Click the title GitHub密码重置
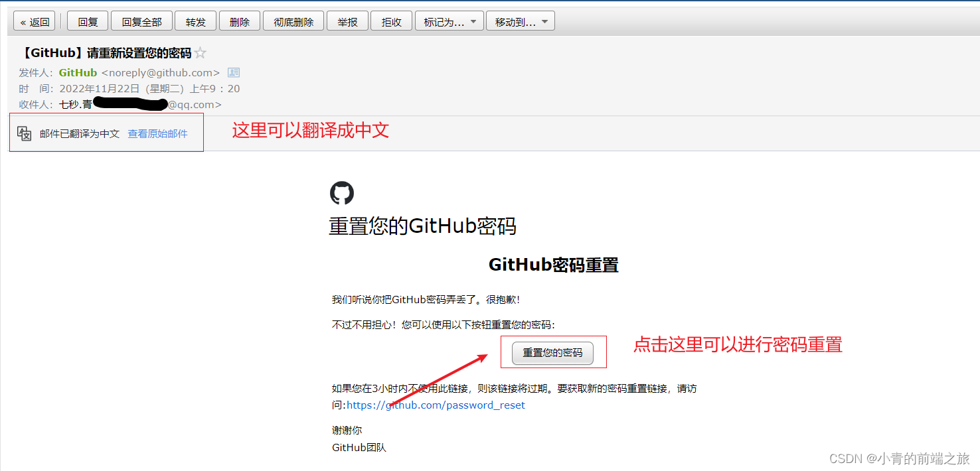This screenshot has height=471, width=980. [x=554, y=265]
